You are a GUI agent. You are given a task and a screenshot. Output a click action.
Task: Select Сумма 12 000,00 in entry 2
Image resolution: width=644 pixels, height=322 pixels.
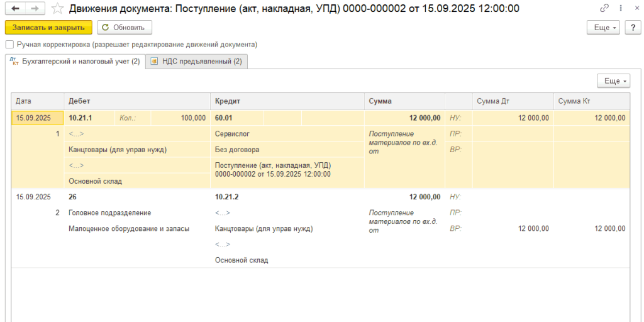tap(404, 197)
